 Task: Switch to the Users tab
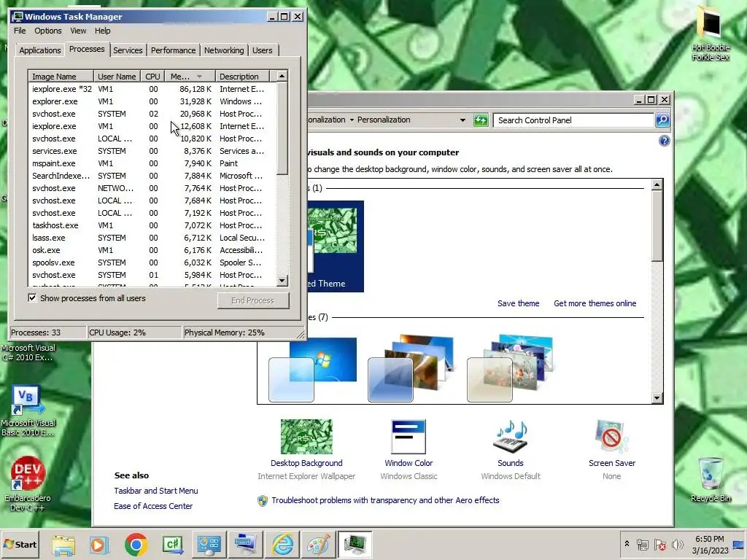coord(262,50)
